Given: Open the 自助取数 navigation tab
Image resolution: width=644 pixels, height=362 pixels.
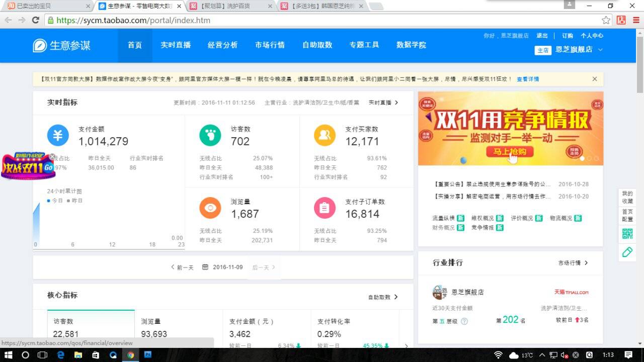Looking at the screenshot, I should pos(317,45).
